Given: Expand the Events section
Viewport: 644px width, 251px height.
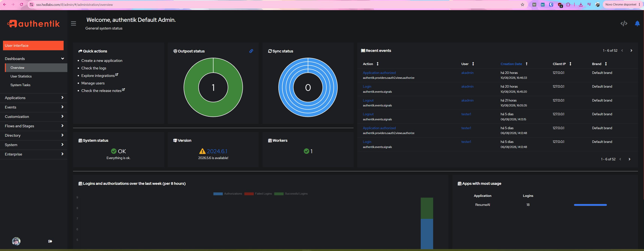Looking at the screenshot, I should tap(34, 107).
